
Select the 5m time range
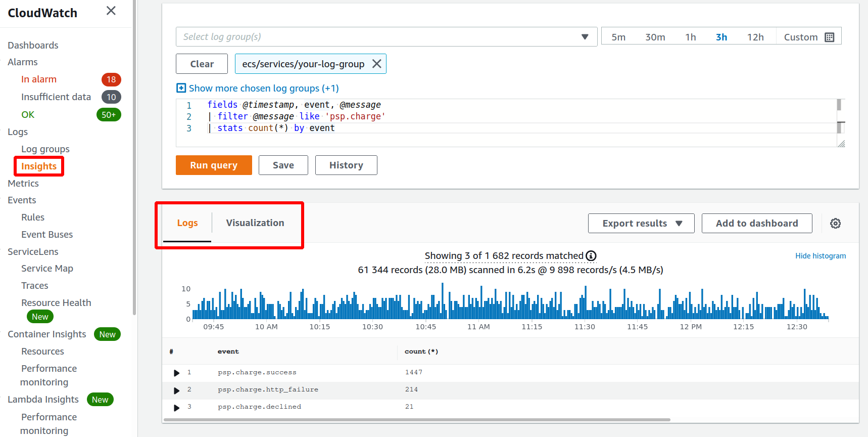click(x=618, y=37)
